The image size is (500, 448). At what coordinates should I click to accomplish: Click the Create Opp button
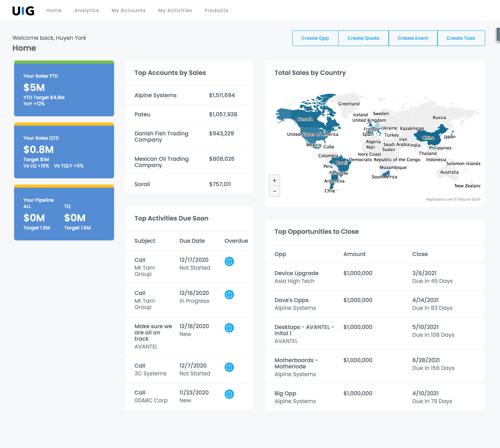click(315, 38)
